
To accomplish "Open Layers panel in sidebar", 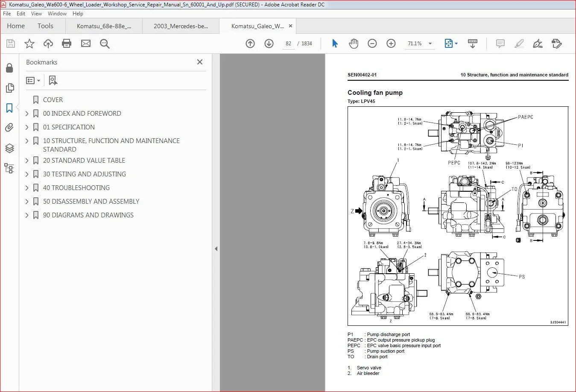I will click(x=9, y=148).
